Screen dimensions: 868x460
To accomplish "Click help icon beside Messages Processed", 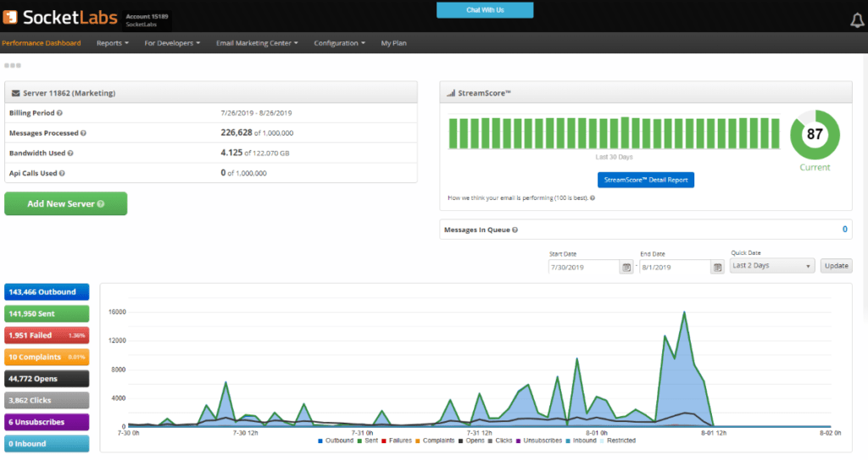I will 84,133.
